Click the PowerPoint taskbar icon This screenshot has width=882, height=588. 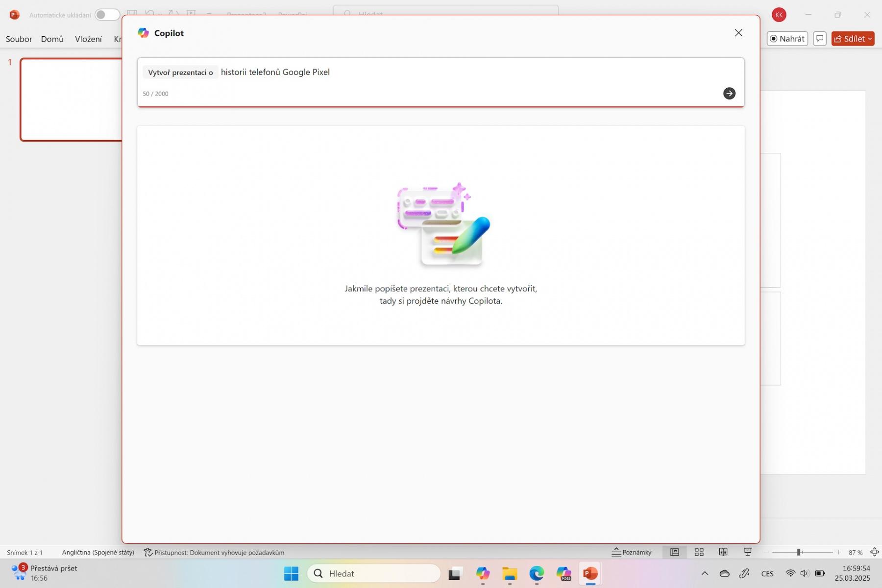[590, 573]
